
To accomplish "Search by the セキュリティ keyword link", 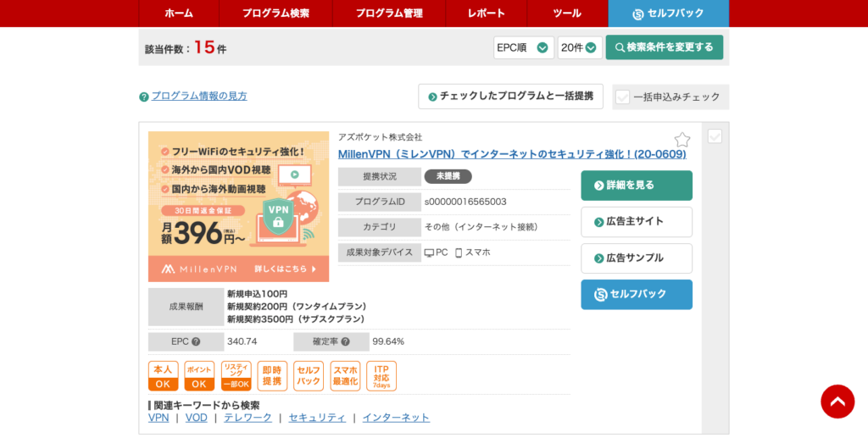I will click(x=317, y=418).
